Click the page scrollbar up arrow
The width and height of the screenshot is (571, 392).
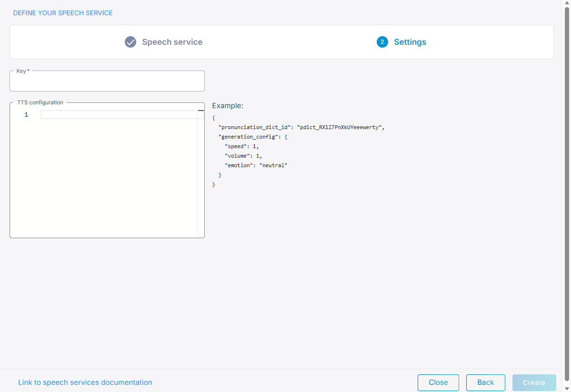point(567,3)
